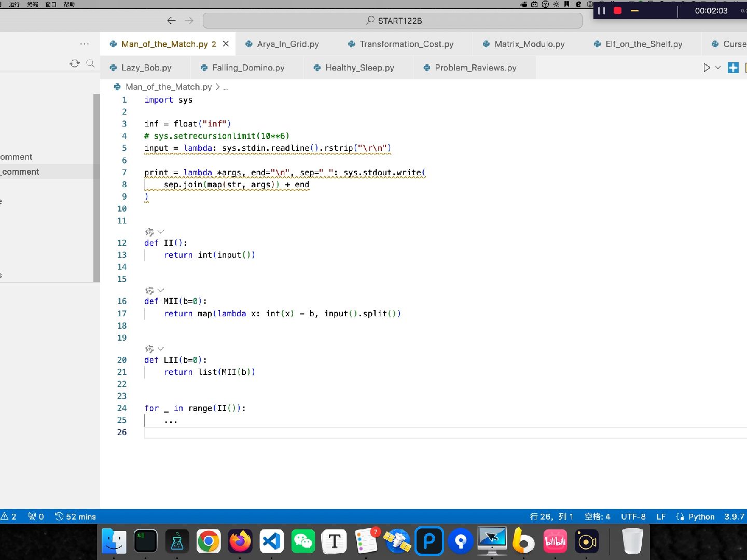747x560 pixels.
Task: Click the 52 mins time tracker
Action: 76,516
